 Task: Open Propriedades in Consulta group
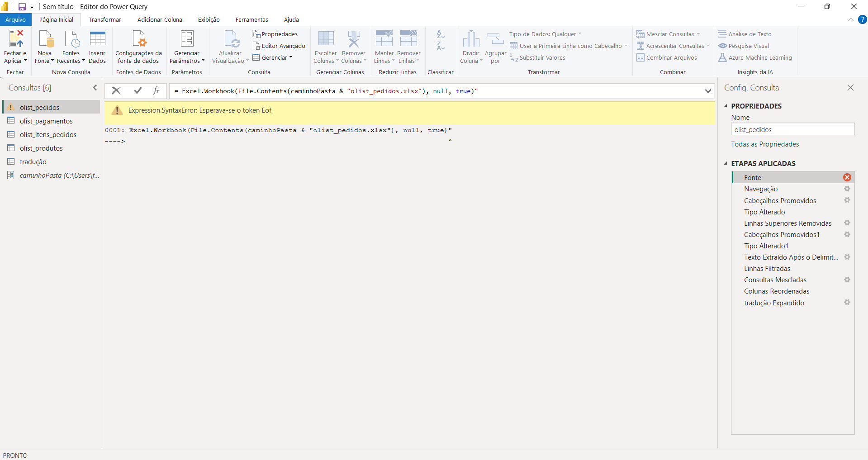(275, 34)
